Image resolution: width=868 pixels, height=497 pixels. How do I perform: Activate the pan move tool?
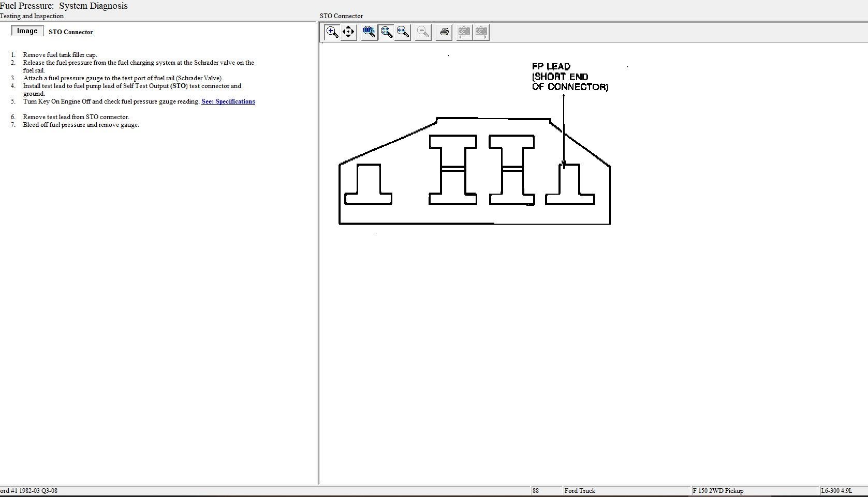[348, 32]
